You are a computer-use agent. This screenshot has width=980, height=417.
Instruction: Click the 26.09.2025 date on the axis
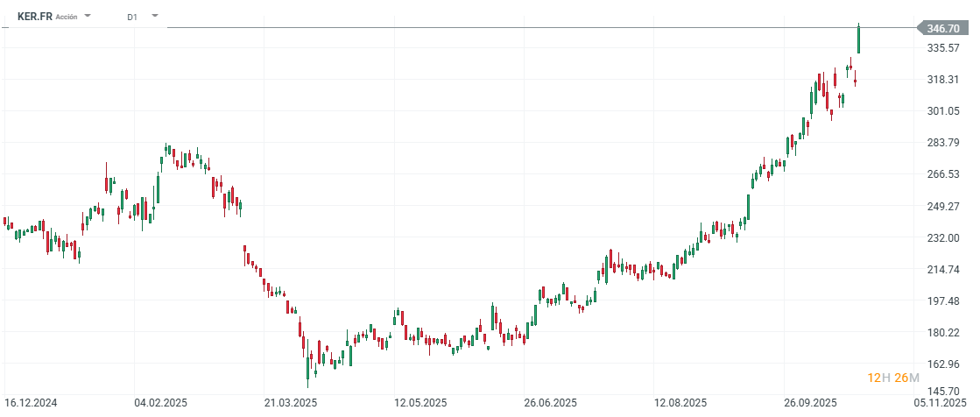[x=810, y=404]
